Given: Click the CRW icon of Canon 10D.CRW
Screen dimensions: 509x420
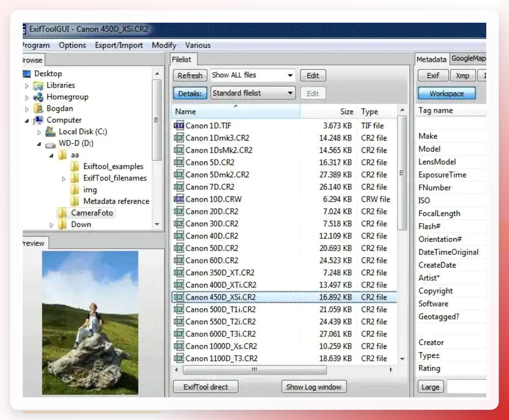Looking at the screenshot, I should coord(179,199).
